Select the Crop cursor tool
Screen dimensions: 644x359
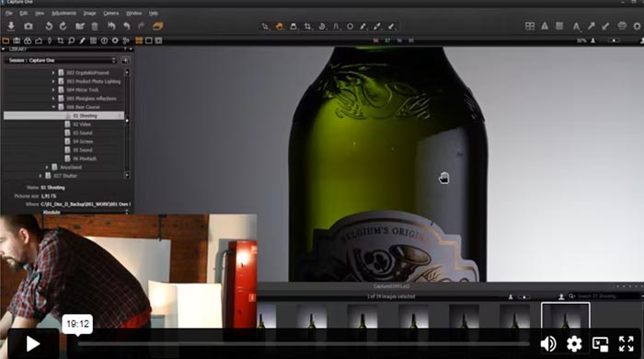click(x=307, y=27)
